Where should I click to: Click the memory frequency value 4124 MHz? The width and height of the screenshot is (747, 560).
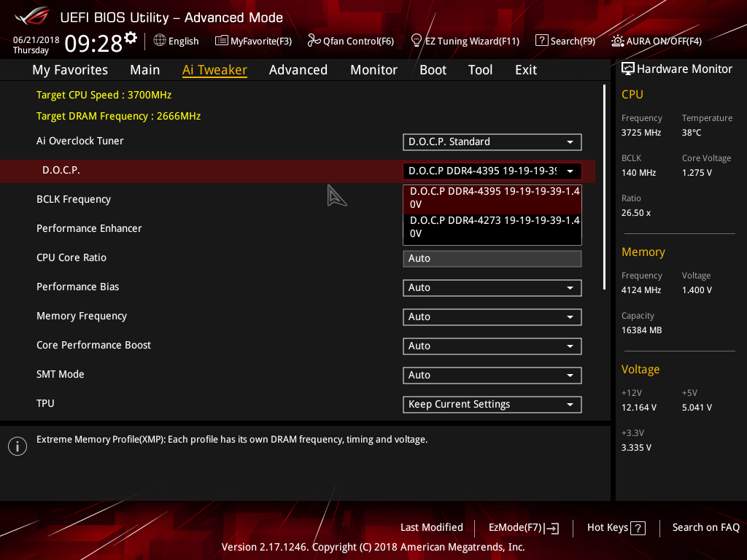pos(640,290)
